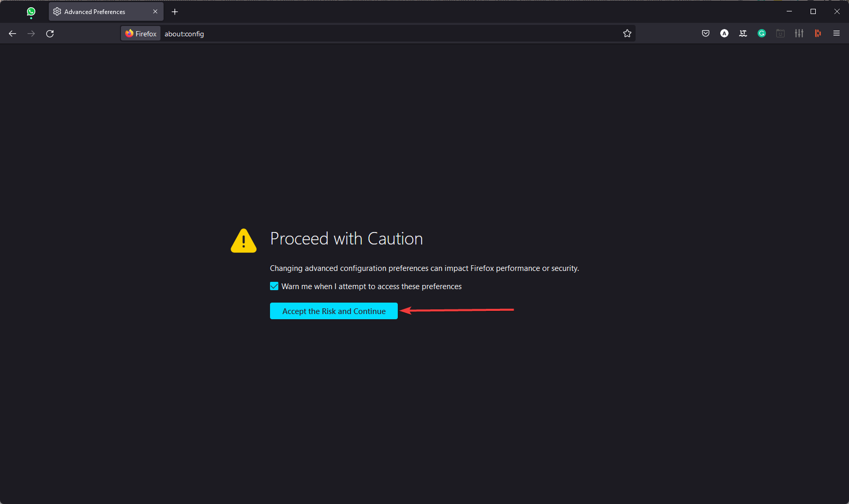Open the Firefox hamburger application menu
The width and height of the screenshot is (849, 504).
[x=837, y=33]
